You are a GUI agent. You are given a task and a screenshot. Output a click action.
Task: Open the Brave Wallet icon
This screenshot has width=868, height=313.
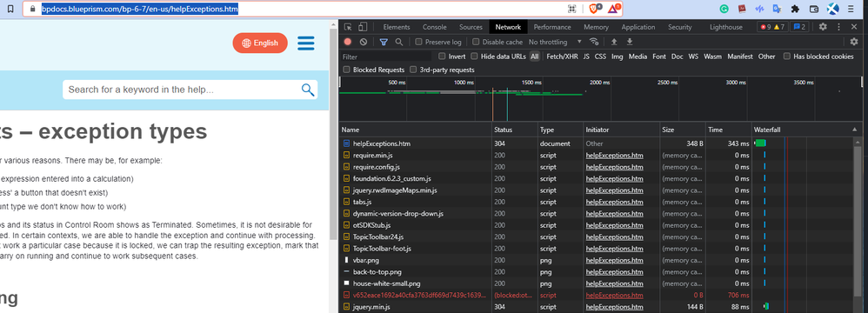coord(814,9)
